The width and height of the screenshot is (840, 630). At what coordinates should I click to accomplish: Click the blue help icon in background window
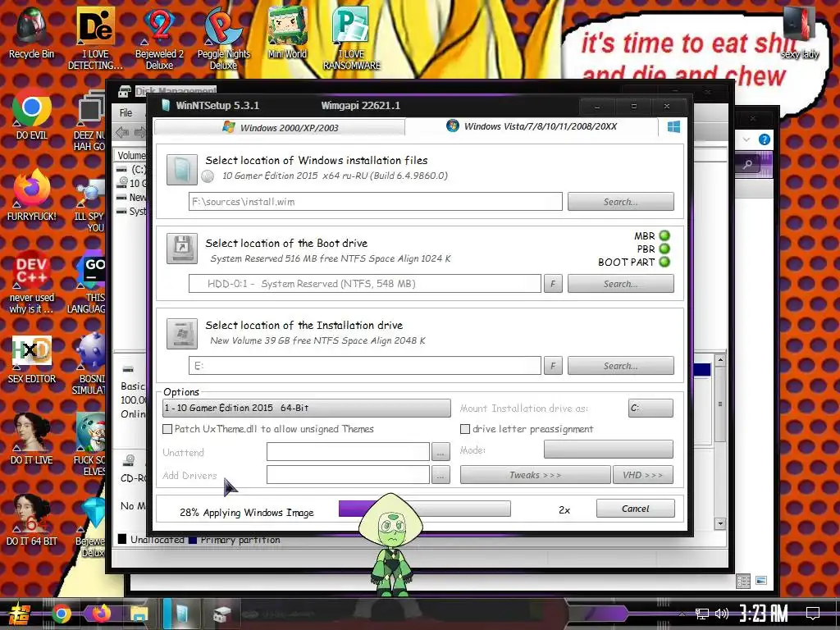coord(765,139)
